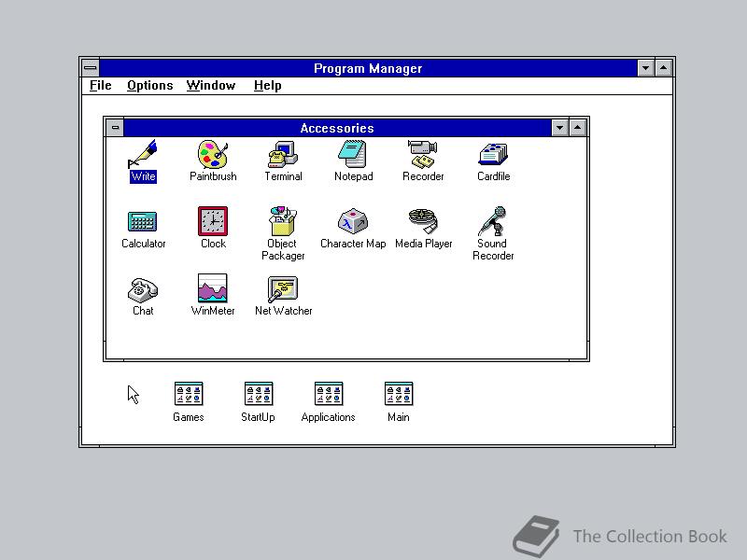The width and height of the screenshot is (747, 560).
Task: Click the "Character Map" text label
Action: click(x=353, y=244)
